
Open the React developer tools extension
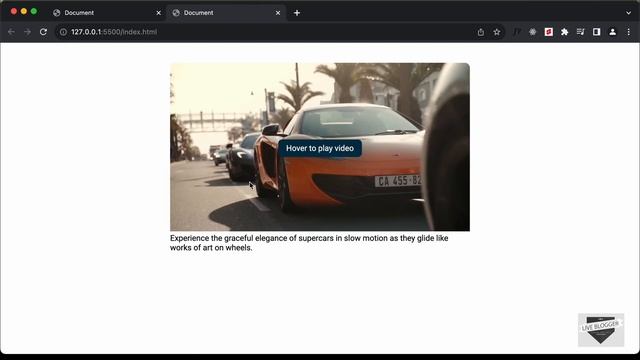click(533, 32)
